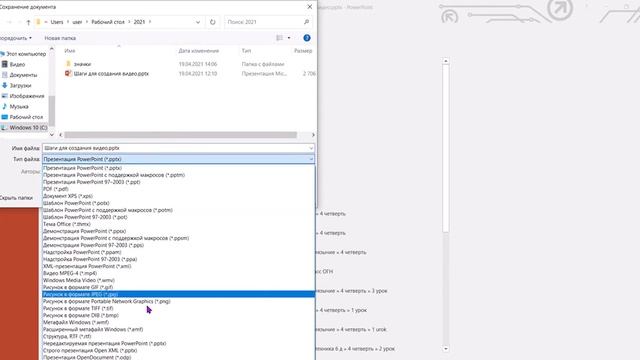Choose Строго презентация Open XML (*.pptx)
This screenshot has width=640, height=360.
click(x=178, y=351)
